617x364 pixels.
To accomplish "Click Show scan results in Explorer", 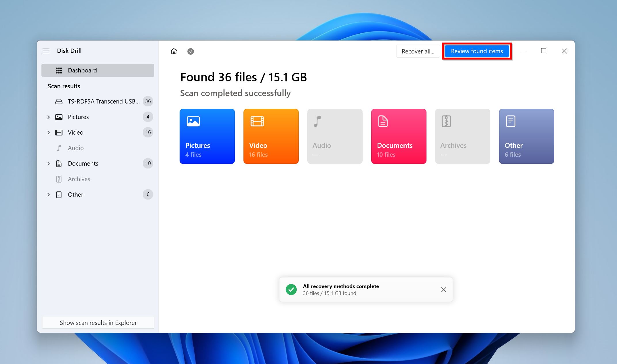I will (98, 323).
